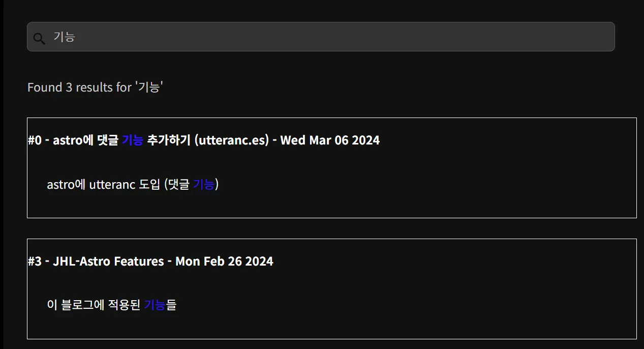Focus the search field containing '기능'
Image resolution: width=644 pixels, height=349 pixels.
pyautogui.click(x=321, y=37)
